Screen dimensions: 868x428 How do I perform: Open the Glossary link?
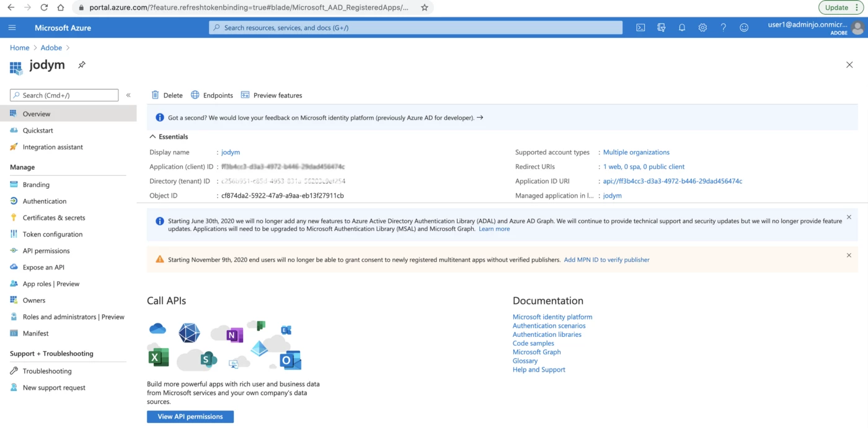coord(525,361)
